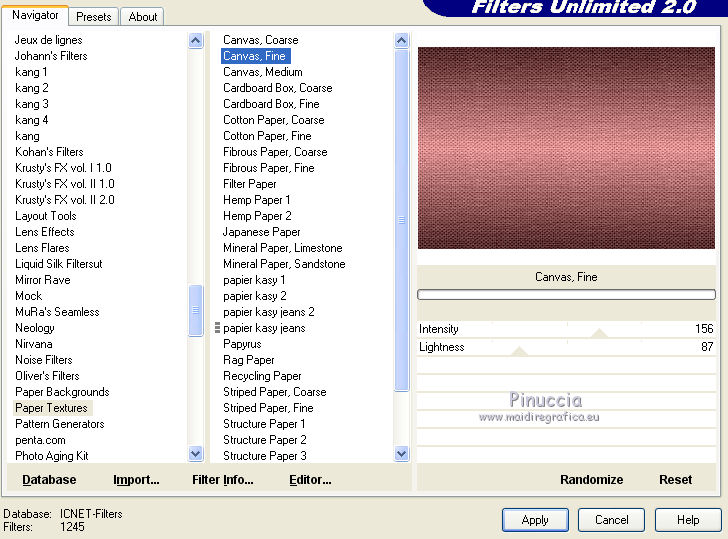Image resolution: width=728 pixels, height=539 pixels.
Task: Click the filter preview image
Action: tap(566, 148)
